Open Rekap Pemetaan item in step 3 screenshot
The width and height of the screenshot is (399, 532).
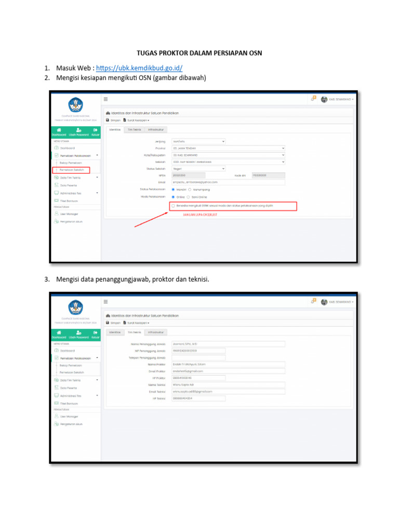tap(71, 365)
